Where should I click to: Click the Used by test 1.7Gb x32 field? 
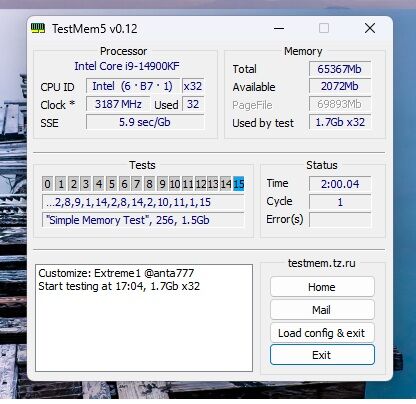tap(340, 122)
